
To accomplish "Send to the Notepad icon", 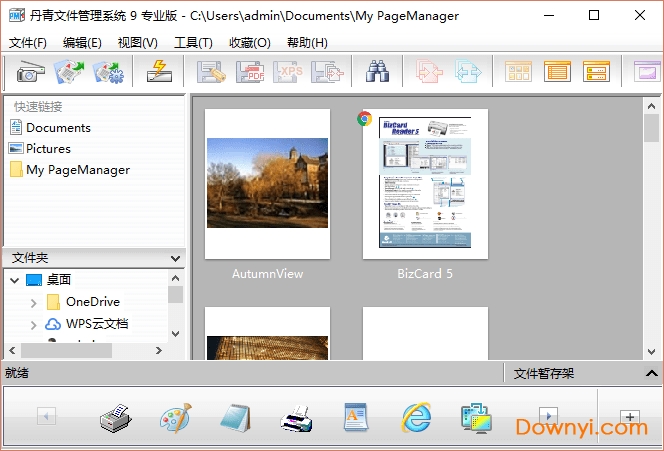I will tap(236, 417).
